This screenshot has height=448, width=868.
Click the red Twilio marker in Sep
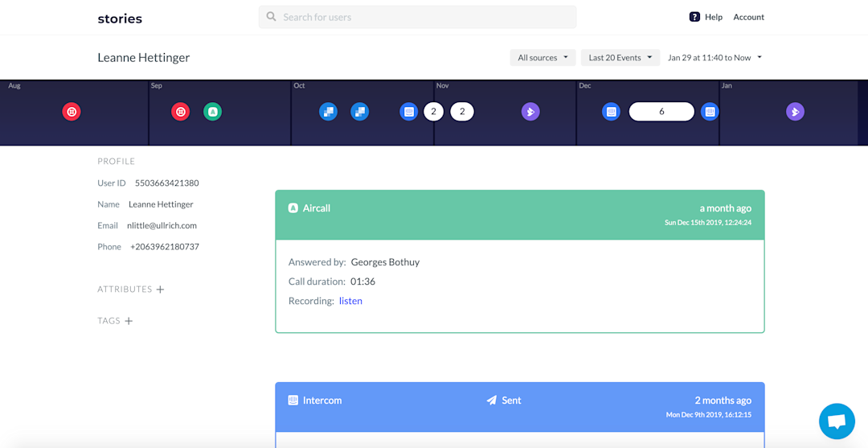(181, 111)
